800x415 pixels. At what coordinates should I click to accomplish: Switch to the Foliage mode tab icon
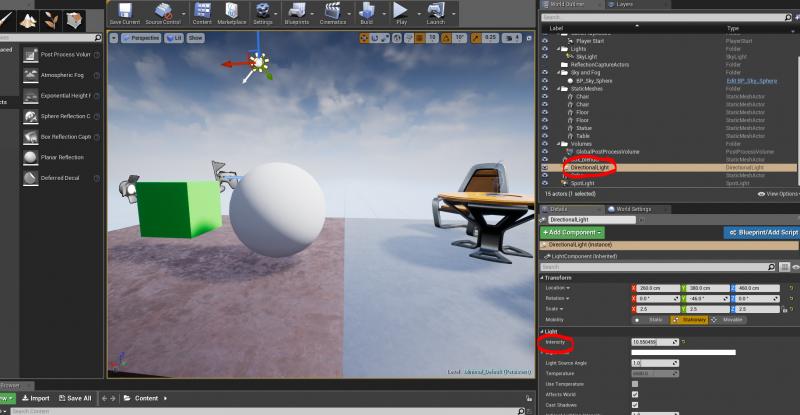click(x=51, y=20)
